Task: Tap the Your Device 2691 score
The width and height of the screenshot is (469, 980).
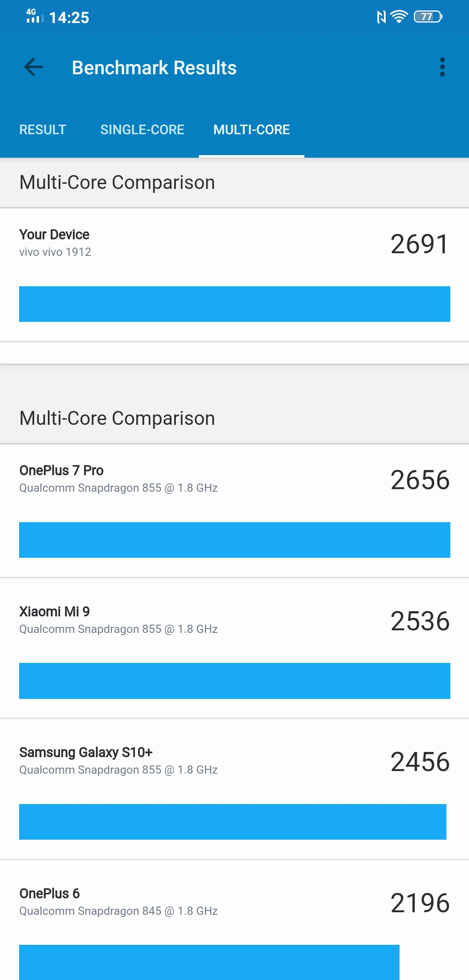Action: [x=419, y=244]
